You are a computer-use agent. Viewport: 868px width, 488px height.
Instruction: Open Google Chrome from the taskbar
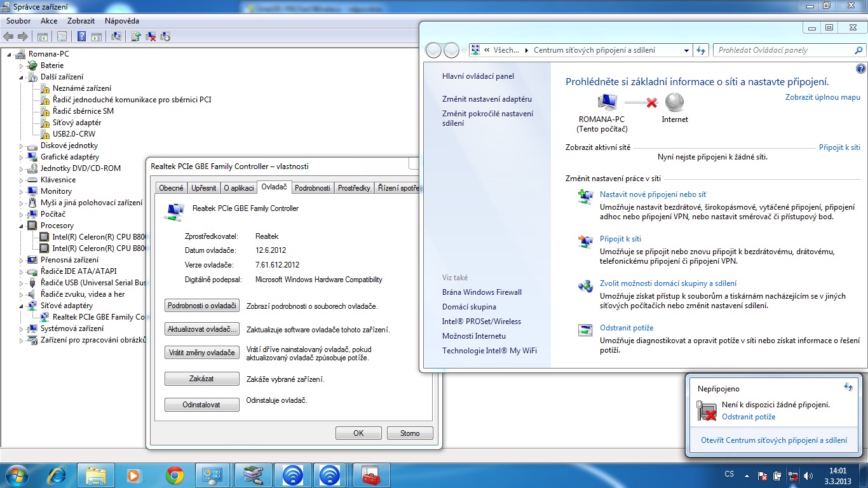click(x=174, y=475)
